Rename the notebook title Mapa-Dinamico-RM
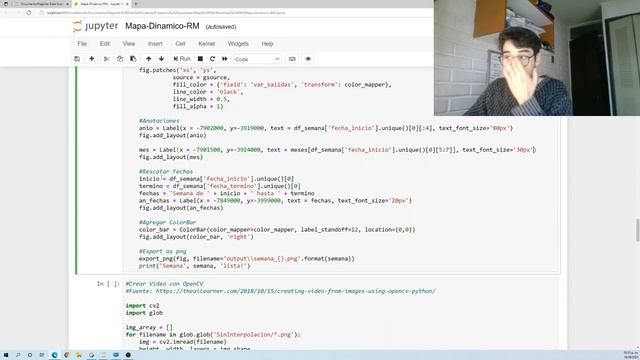The width and height of the screenshot is (640, 360). pyautogui.click(x=162, y=26)
